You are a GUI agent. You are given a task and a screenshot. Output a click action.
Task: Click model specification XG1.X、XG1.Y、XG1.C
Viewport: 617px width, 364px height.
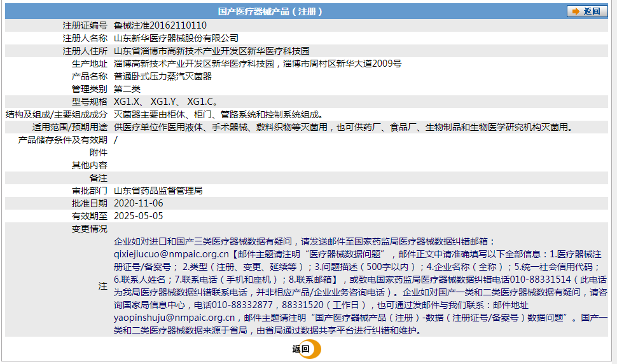166,102
